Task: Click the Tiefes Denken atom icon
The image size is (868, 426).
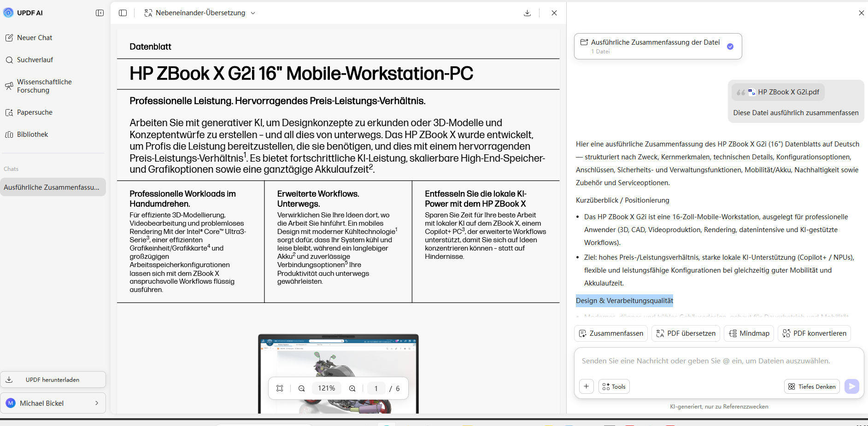Action: click(792, 386)
